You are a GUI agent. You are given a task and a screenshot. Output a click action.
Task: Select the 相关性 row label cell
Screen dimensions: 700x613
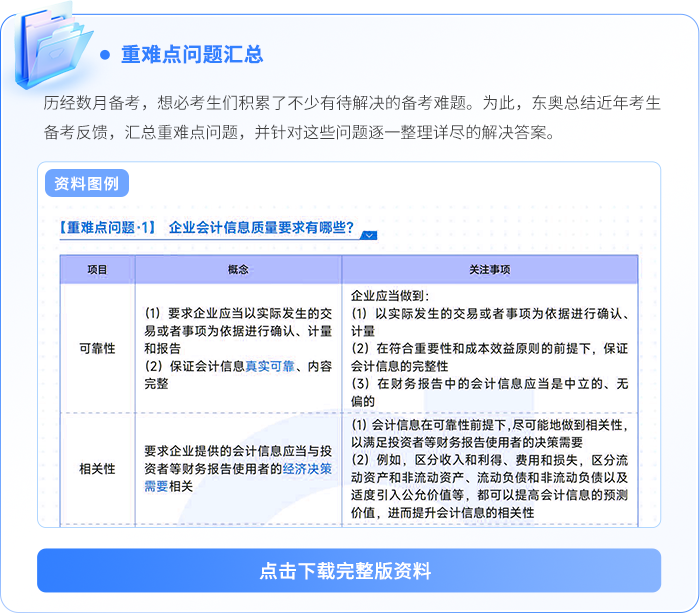(97, 468)
